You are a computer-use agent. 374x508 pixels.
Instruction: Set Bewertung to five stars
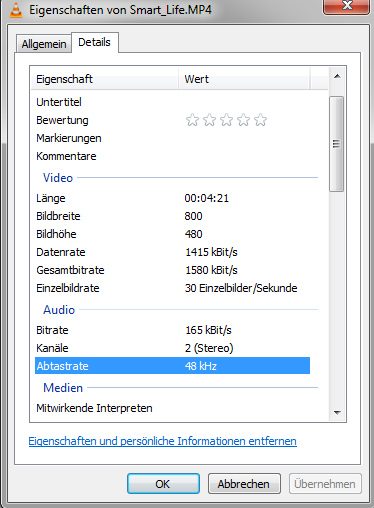point(260,120)
